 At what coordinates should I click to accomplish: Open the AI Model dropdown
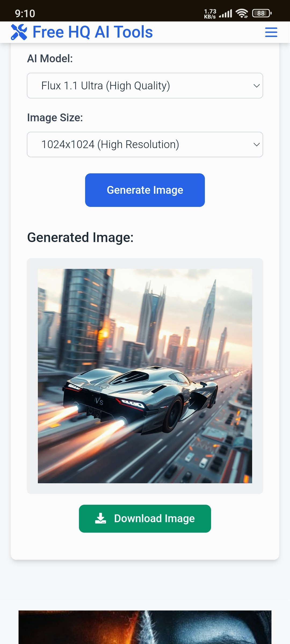pyautogui.click(x=145, y=86)
